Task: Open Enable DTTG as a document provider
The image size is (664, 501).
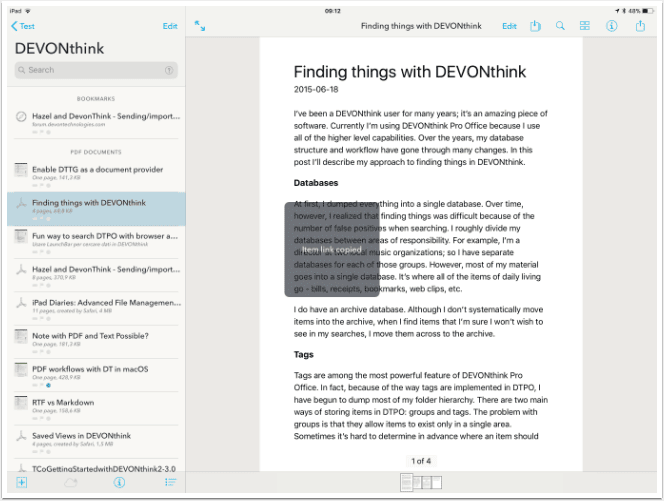Action: pos(97,176)
